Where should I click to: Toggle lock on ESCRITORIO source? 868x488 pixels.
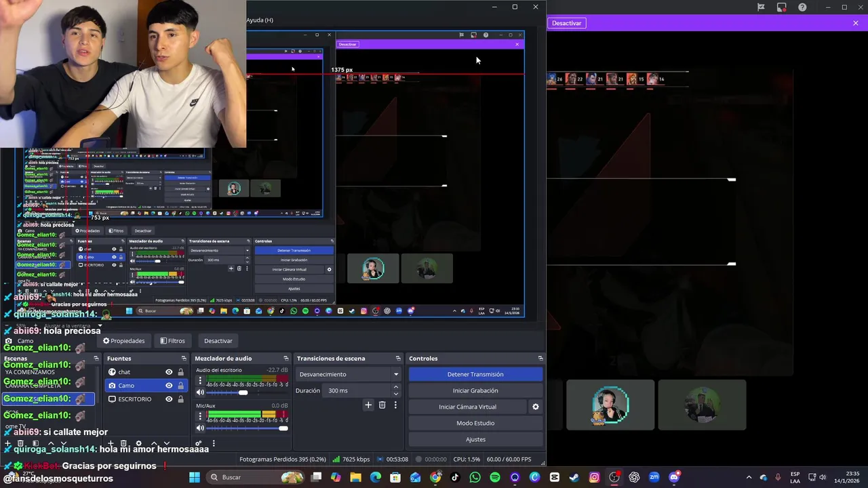coord(180,399)
